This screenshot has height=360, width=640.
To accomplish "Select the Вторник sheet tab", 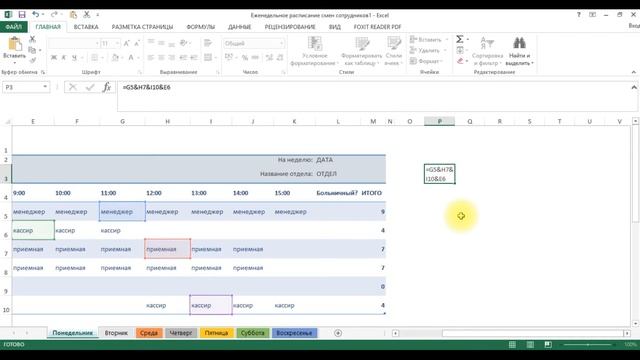I will 116,333.
